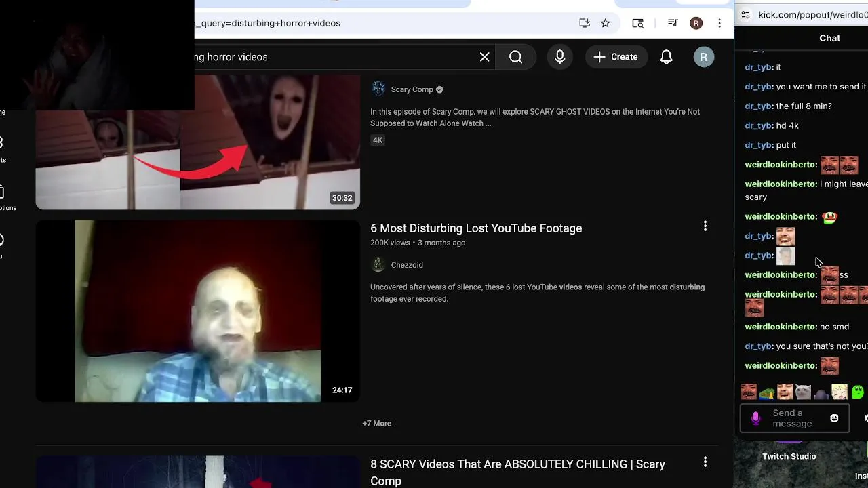Click the install app icon in address bar
This screenshot has width=868, height=488.
pos(585,23)
